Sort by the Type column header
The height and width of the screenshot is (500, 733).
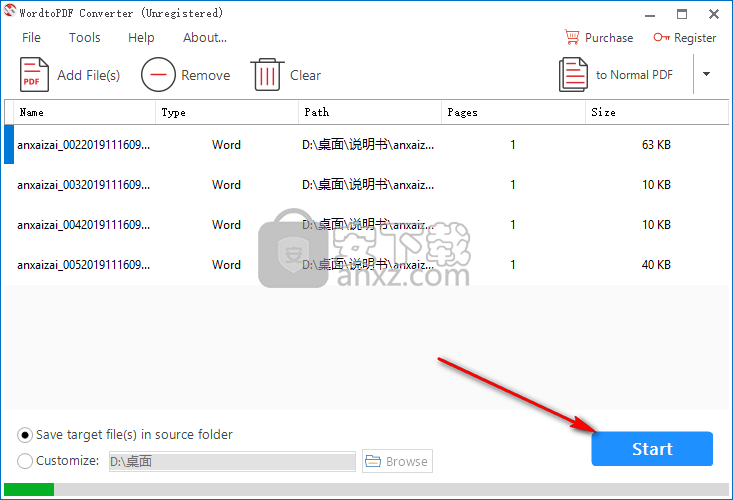pos(227,112)
